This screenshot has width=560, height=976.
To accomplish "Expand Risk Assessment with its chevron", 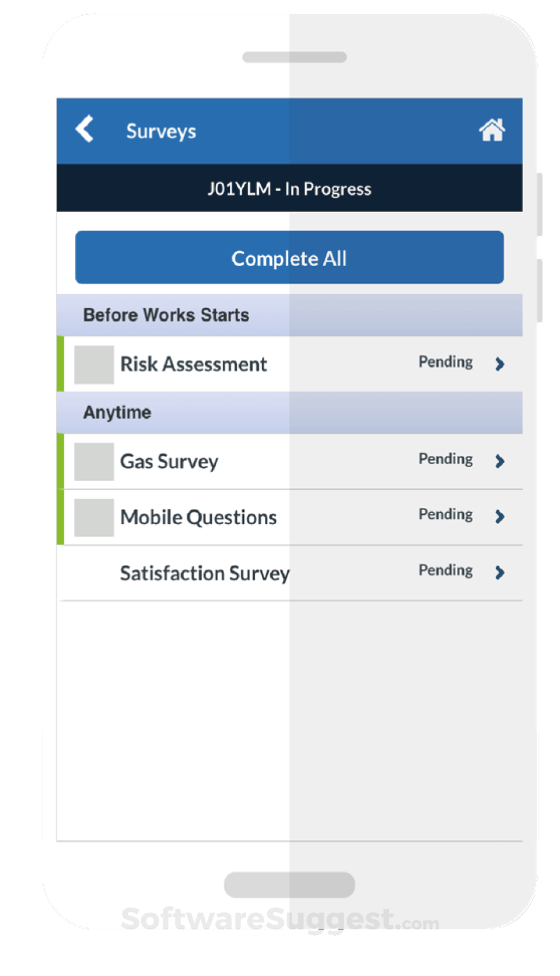I will (x=499, y=364).
